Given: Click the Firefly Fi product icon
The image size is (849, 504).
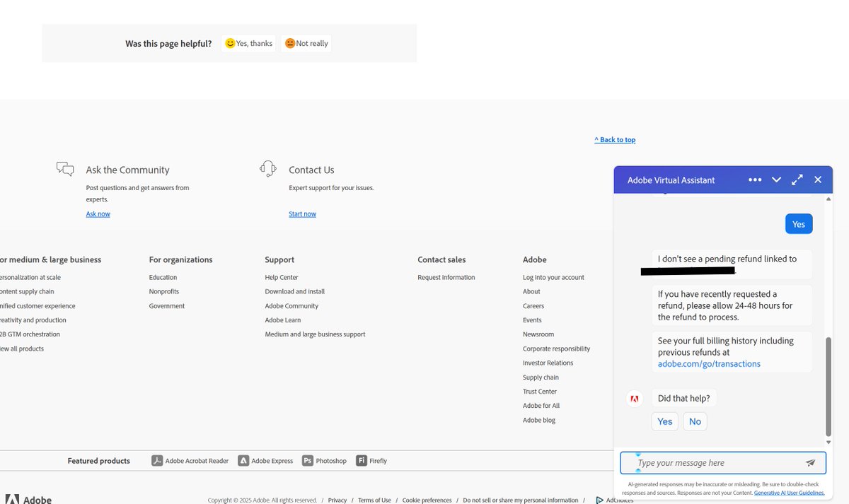Looking at the screenshot, I should 362,461.
